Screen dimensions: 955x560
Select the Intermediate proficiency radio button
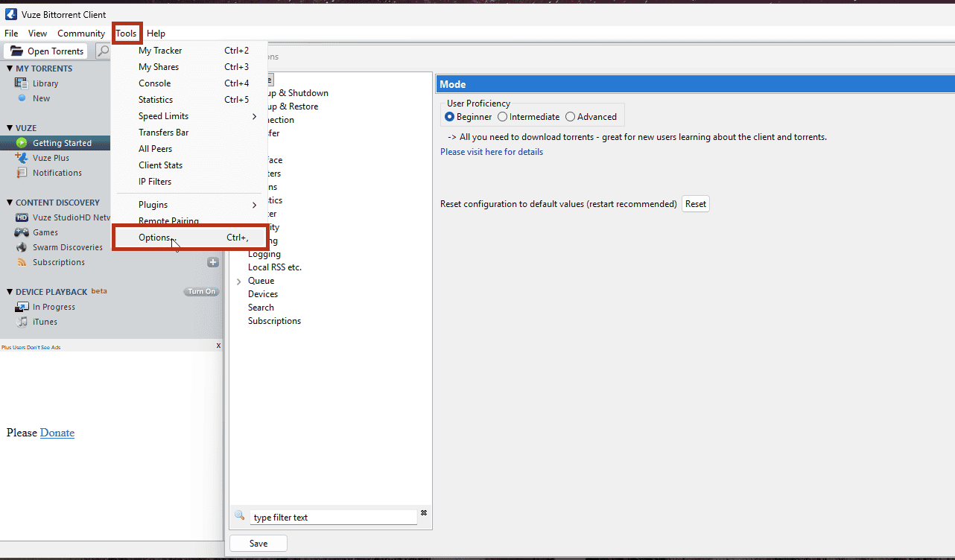tap(502, 117)
